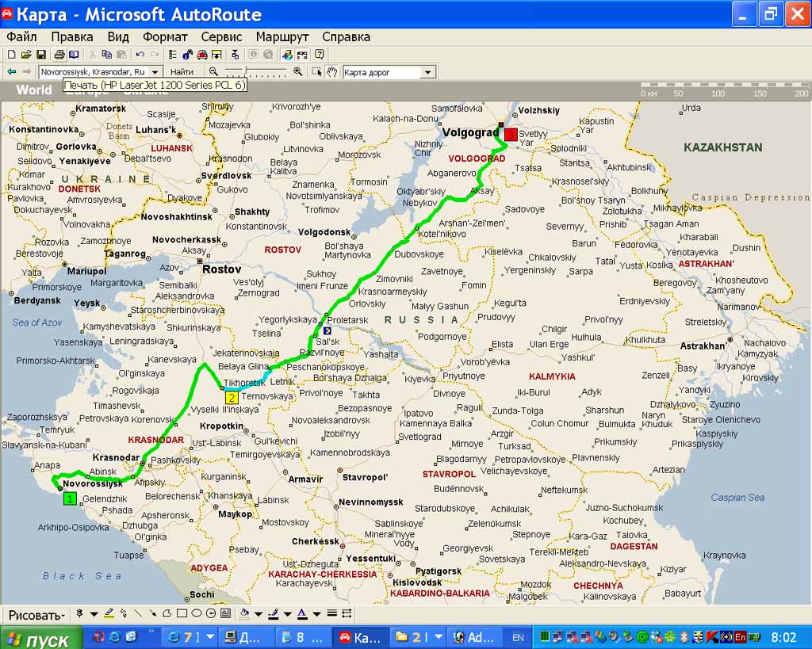Click the Найти find button
This screenshot has width=812, height=649.
click(x=182, y=72)
